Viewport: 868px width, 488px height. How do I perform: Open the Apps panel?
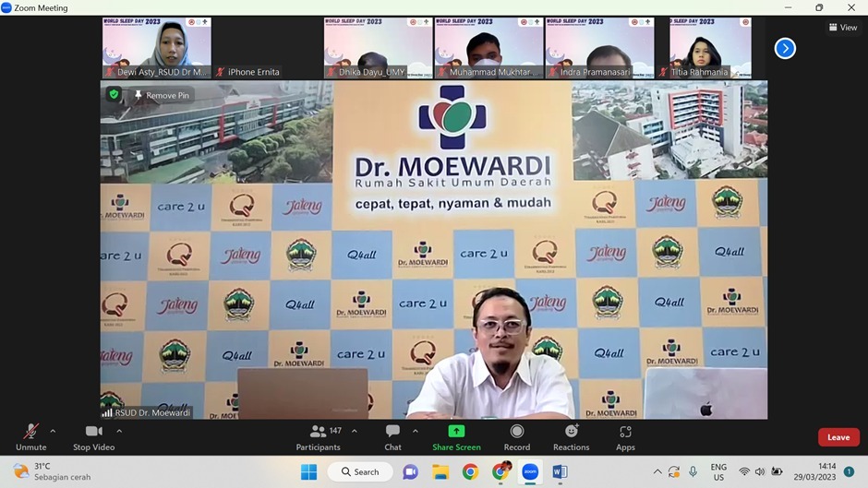[625, 436]
